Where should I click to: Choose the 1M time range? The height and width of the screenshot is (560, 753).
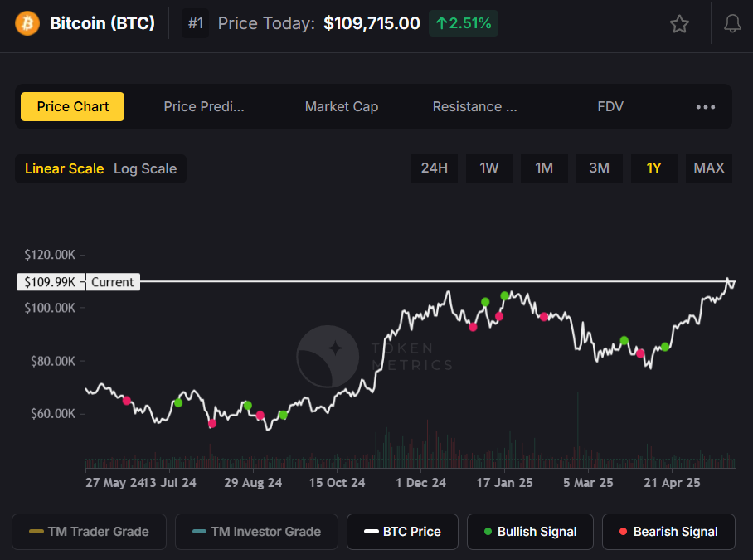click(x=544, y=168)
